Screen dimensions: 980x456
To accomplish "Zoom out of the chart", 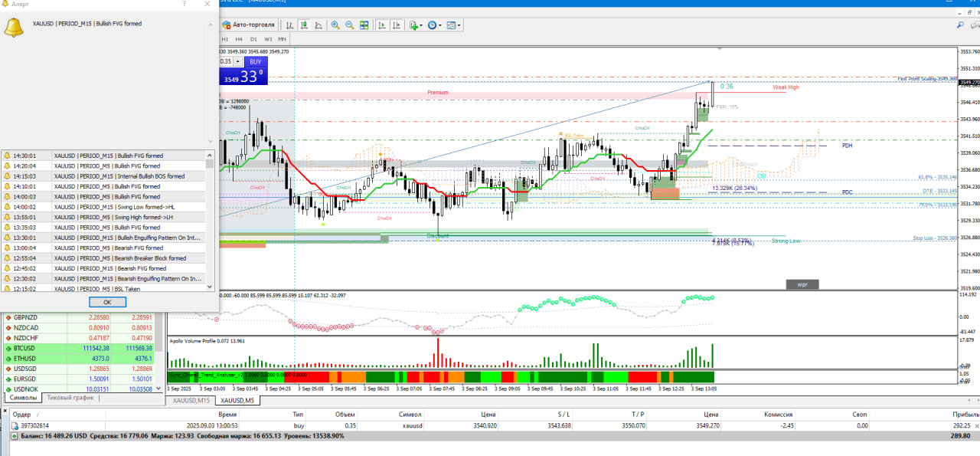I will 349,25.
